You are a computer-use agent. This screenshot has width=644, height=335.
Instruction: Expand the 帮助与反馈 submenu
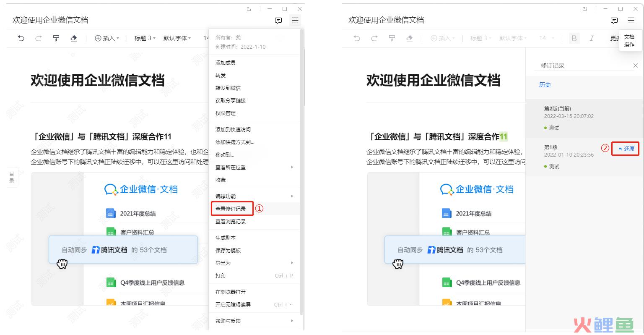pos(254,321)
